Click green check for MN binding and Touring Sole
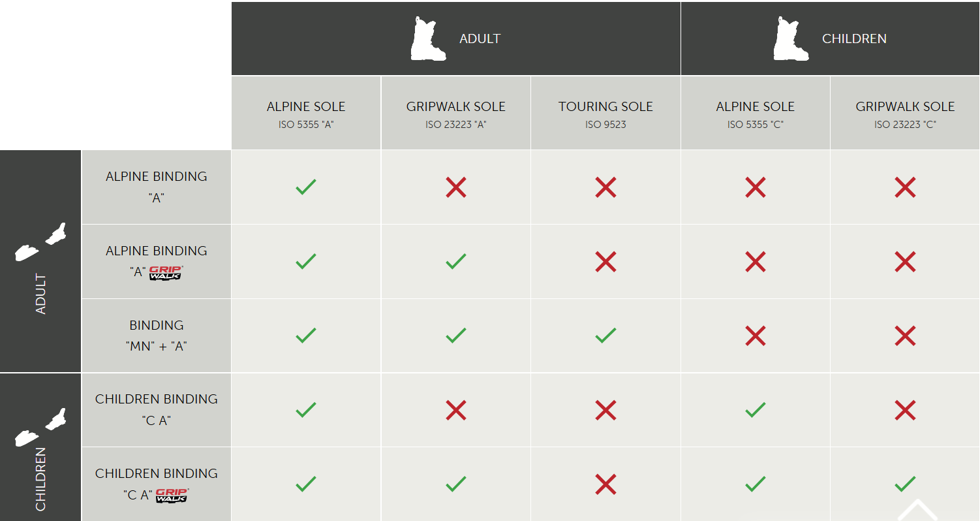Screen dimensions: 980x521 (x=605, y=336)
